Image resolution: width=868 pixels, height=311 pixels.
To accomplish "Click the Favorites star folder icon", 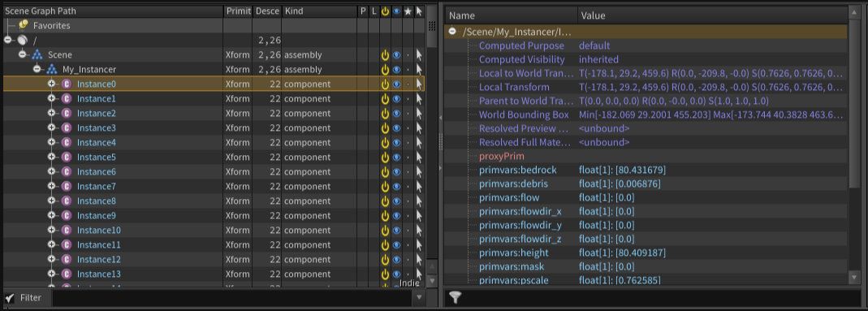I will pos(24,25).
